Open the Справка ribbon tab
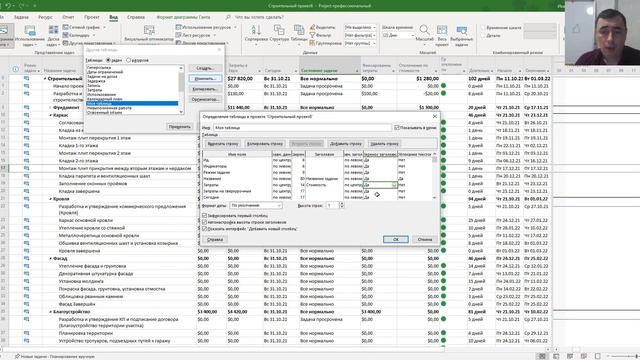Viewport: 640px width, 360px height. coord(136,17)
